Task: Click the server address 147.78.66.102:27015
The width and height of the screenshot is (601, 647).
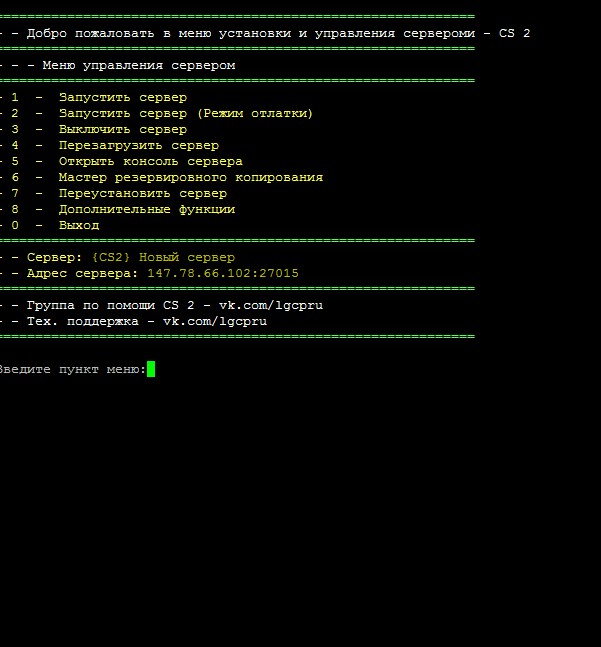Action: point(222,273)
